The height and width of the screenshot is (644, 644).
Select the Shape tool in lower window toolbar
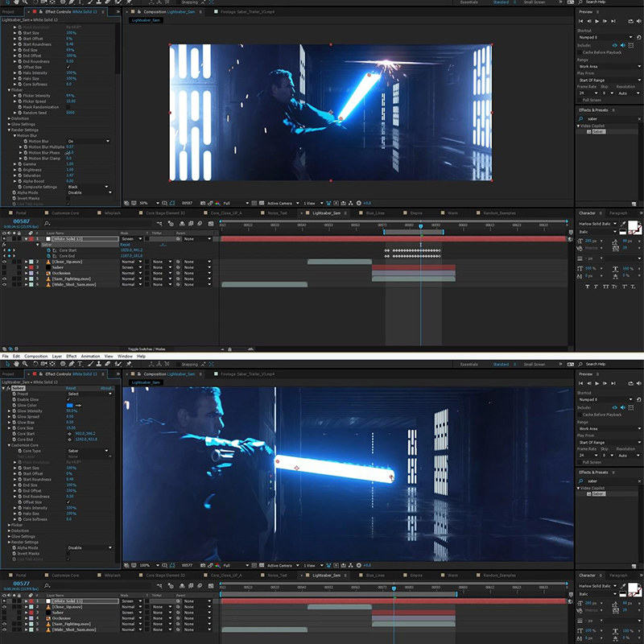(63, 364)
